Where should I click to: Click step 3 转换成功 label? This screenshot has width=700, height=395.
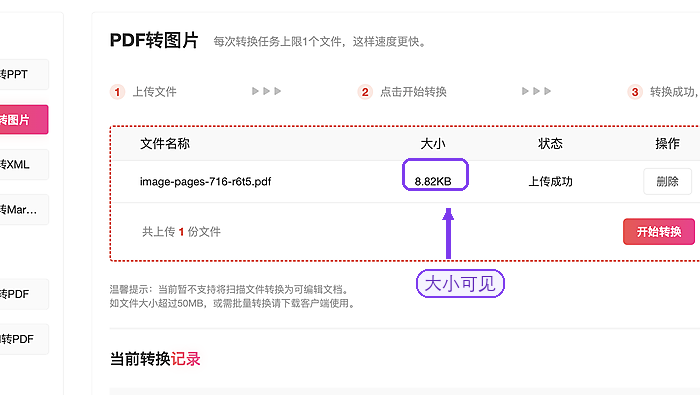(674, 92)
